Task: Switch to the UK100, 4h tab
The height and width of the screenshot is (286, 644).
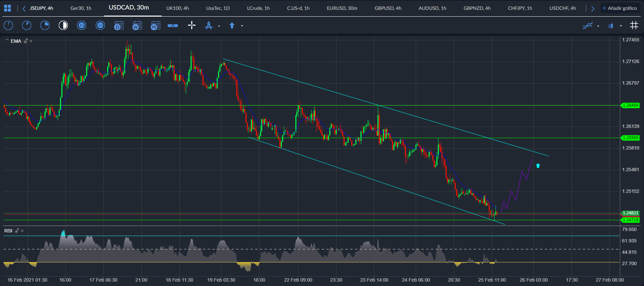Action: pyautogui.click(x=178, y=8)
